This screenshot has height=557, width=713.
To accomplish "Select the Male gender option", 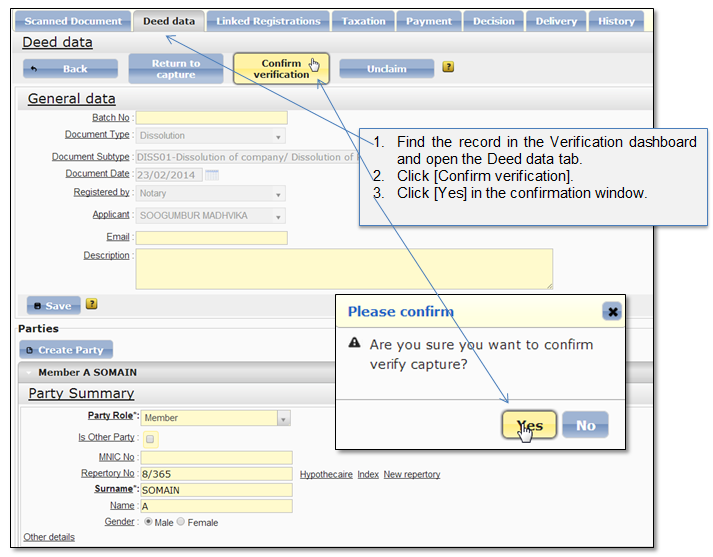I will point(148,522).
